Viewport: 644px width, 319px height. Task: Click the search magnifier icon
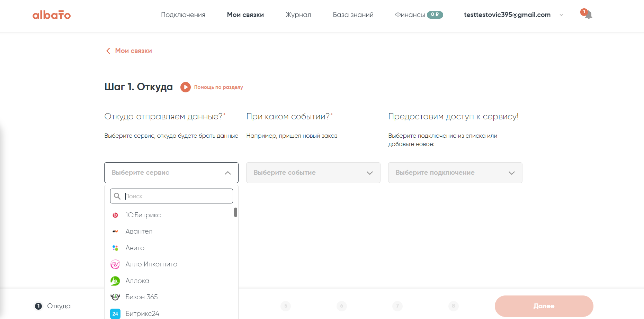[117, 196]
